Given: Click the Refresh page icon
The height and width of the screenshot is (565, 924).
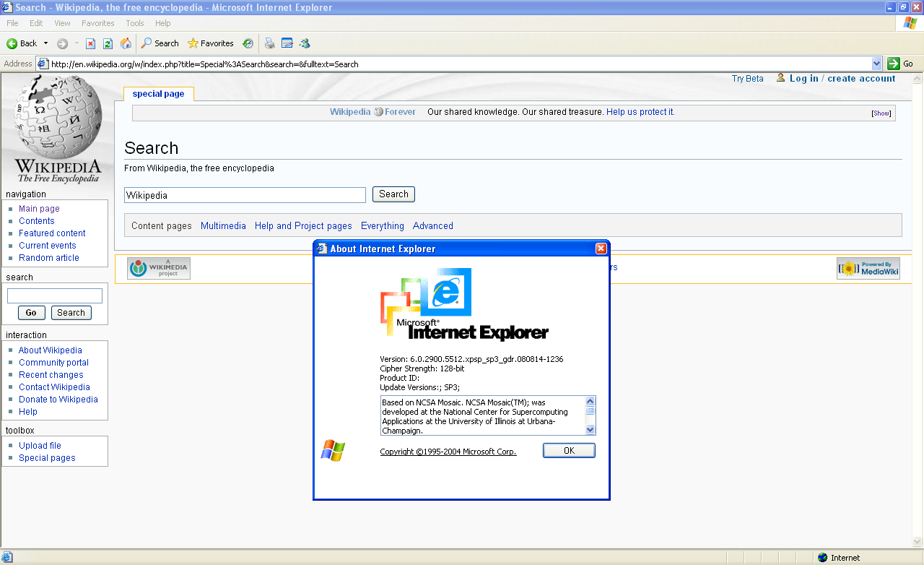Looking at the screenshot, I should 108,43.
